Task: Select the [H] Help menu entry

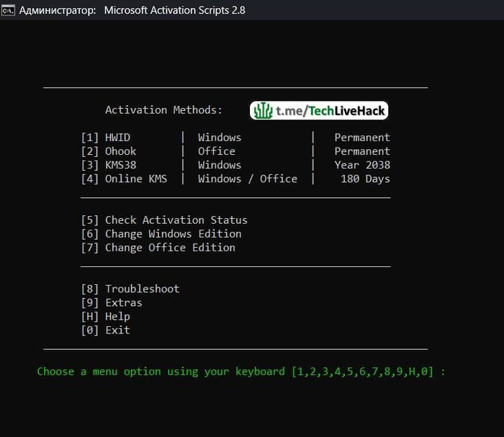Action: click(105, 317)
